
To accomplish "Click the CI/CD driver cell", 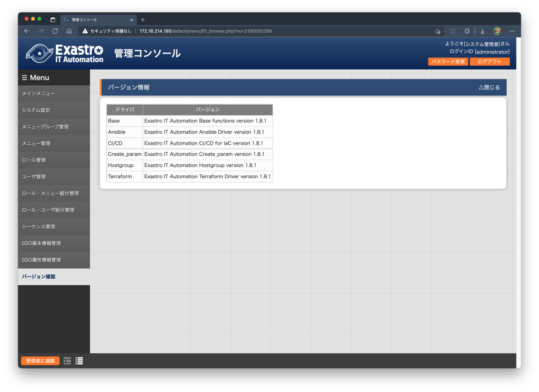I will pyautogui.click(x=125, y=143).
